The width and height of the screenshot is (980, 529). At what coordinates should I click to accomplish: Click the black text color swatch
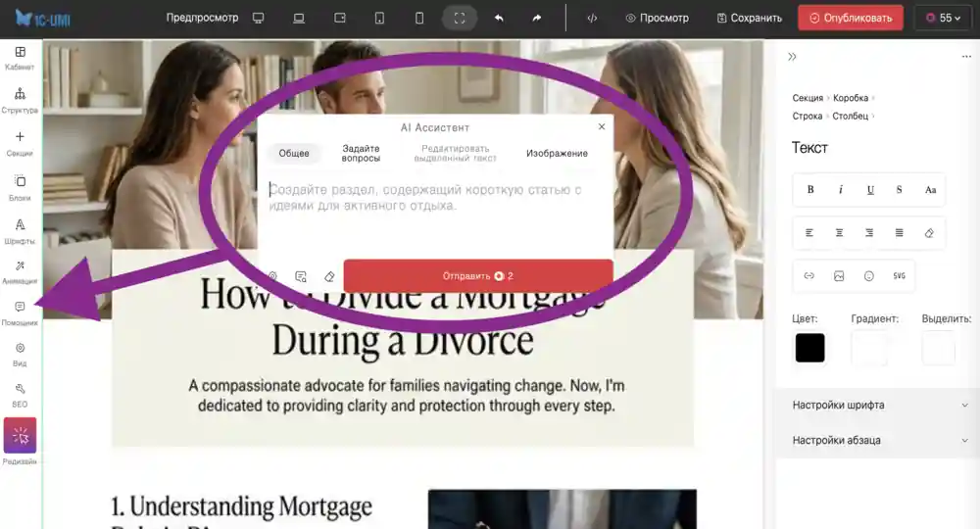click(809, 348)
